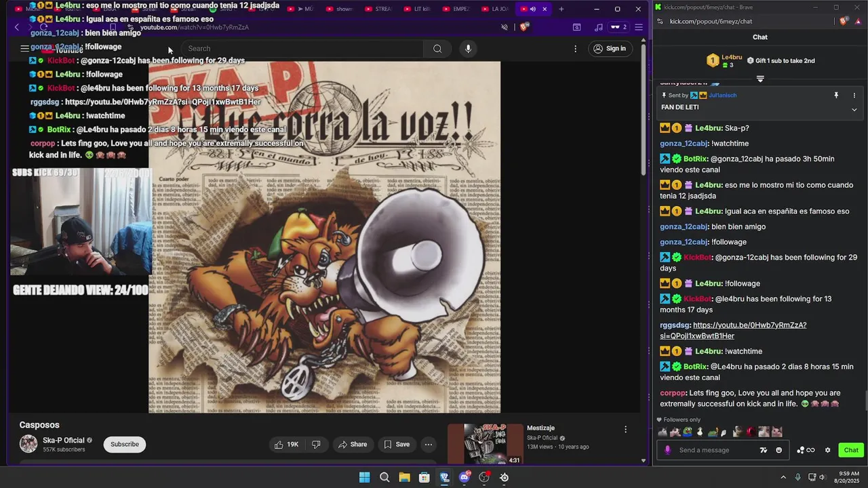Switch to the EMPEZ browser tab
This screenshot has width=868, height=488.
tap(455, 9)
